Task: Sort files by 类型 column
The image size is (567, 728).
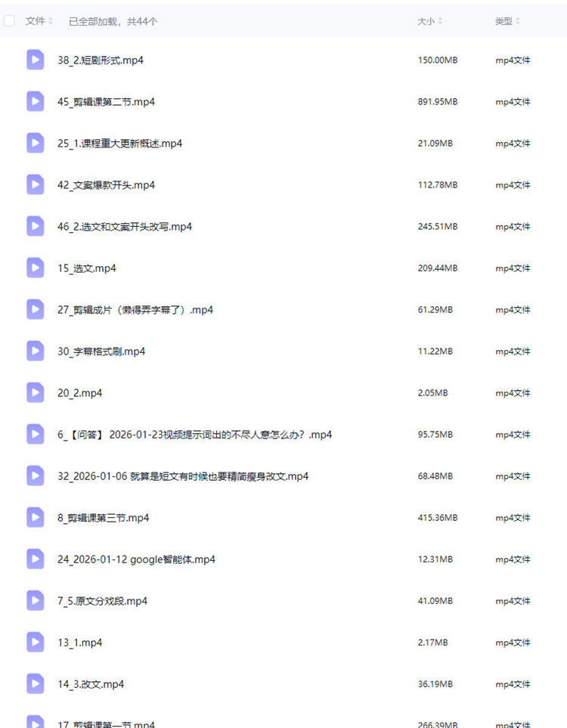Action: 507,21
